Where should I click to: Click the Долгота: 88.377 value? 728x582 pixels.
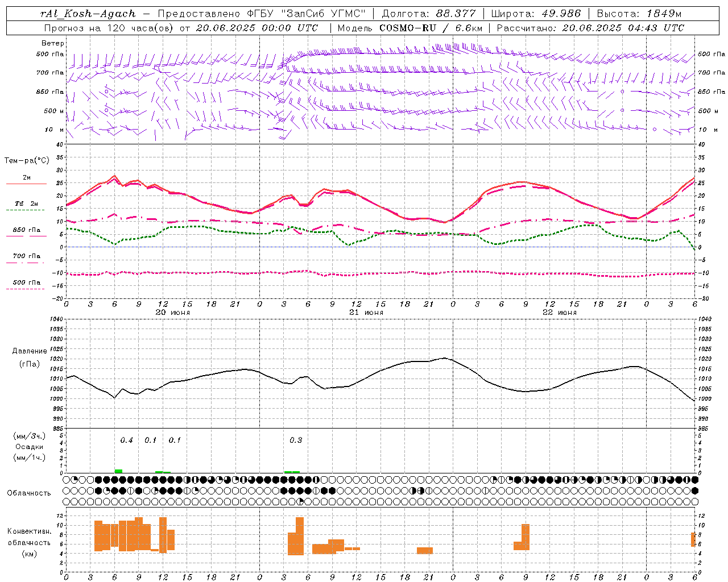[428, 14]
